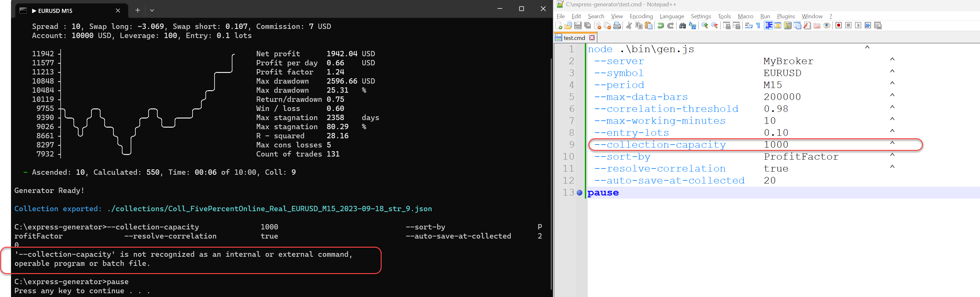Open the Settings menu
Screen dimensions: 980x297
701,16
